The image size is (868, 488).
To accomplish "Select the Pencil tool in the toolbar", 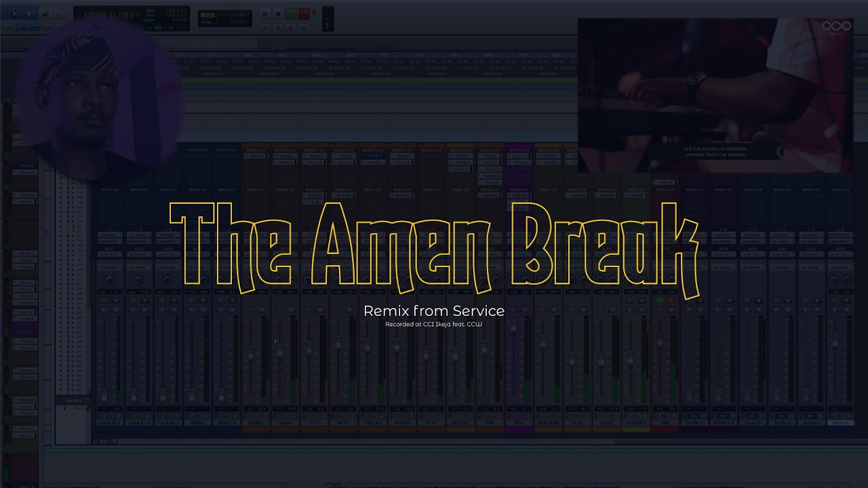I will coord(60,14).
